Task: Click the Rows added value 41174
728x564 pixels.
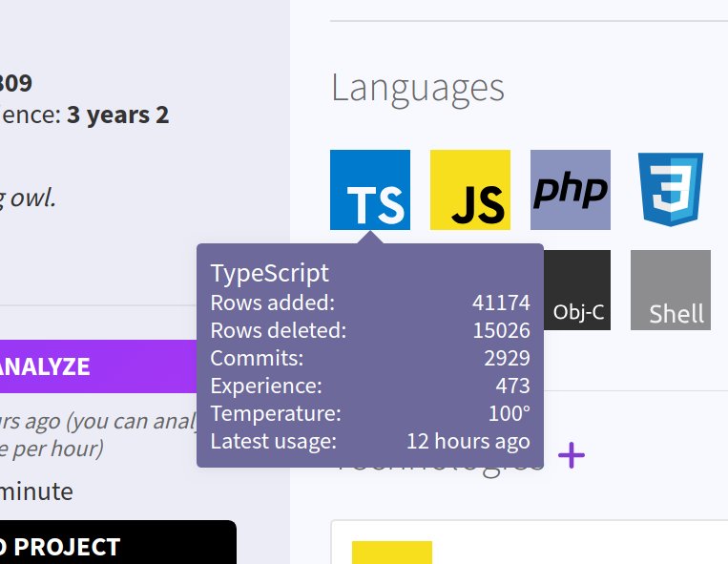Action: pyautogui.click(x=501, y=303)
